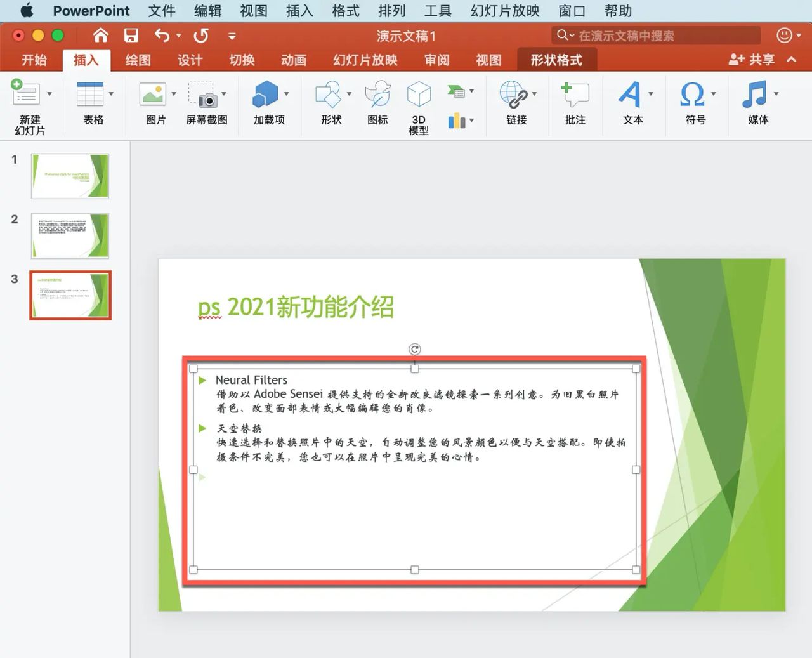Click the Redo icon
Image resolution: width=812 pixels, height=658 pixels.
tap(201, 36)
